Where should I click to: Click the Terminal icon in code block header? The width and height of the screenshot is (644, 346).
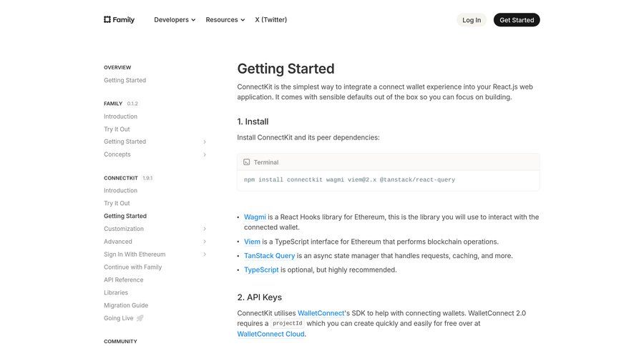246,162
